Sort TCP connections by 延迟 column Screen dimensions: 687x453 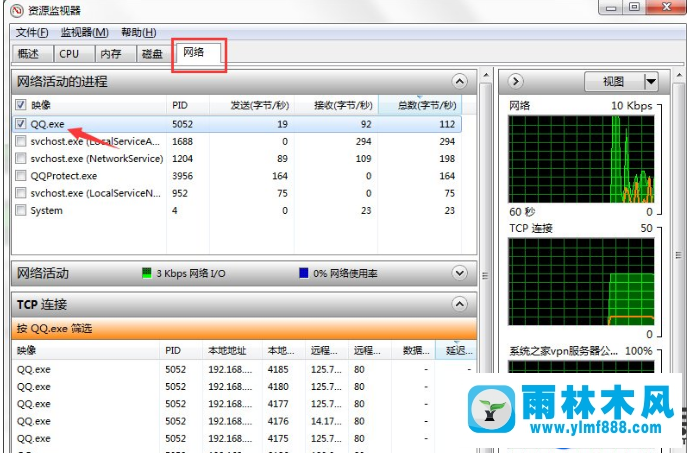(456, 350)
